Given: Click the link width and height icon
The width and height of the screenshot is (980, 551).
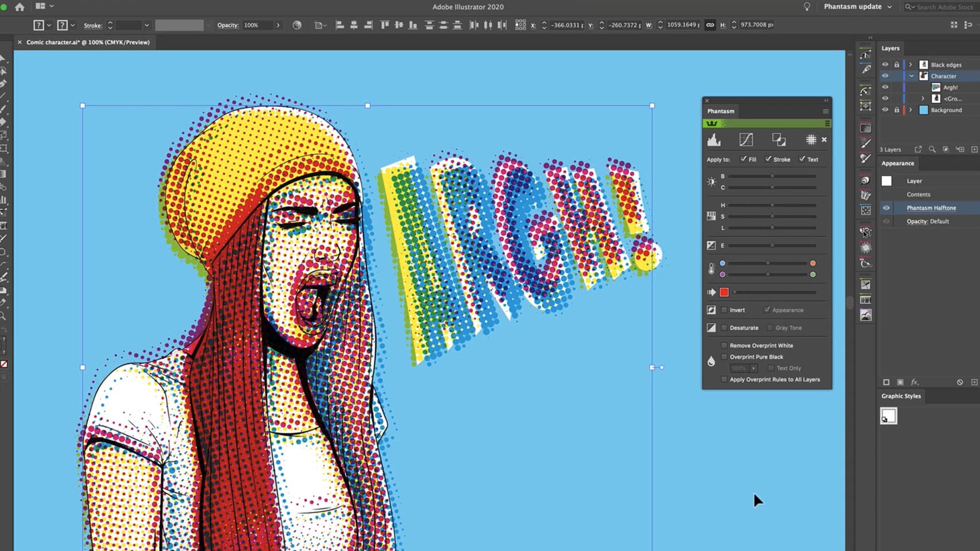Looking at the screenshot, I should pyautogui.click(x=710, y=25).
